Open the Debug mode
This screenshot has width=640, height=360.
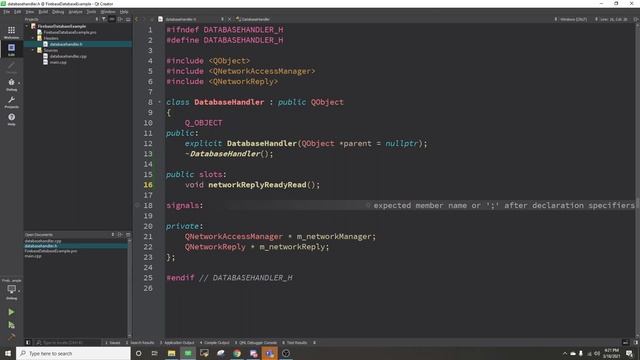click(x=11, y=84)
